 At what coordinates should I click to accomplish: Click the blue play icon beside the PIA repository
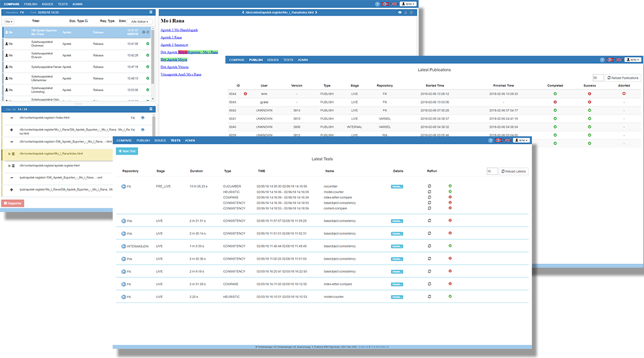[x=123, y=220]
